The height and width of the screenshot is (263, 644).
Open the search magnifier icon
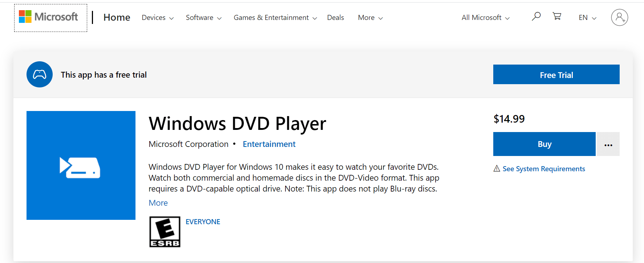coord(536,16)
